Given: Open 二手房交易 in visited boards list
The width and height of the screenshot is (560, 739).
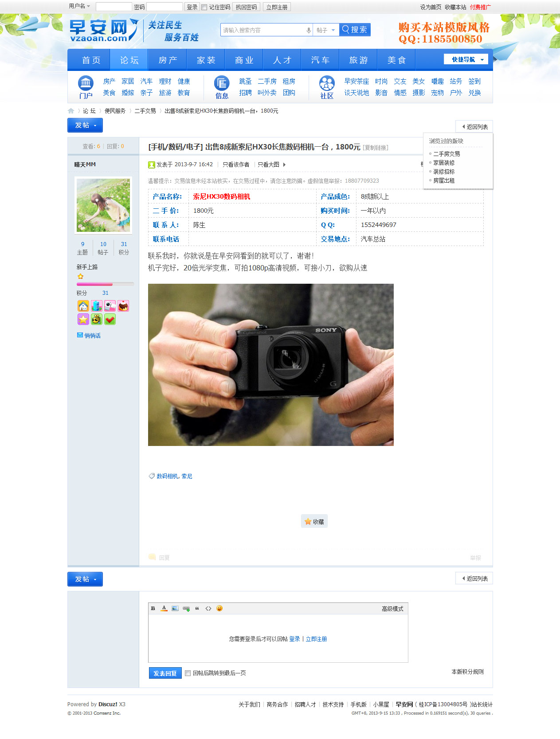Looking at the screenshot, I should pyautogui.click(x=446, y=154).
